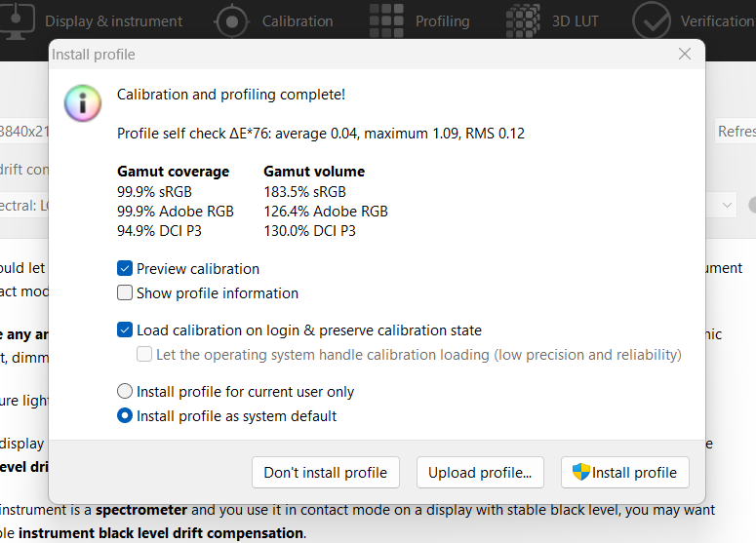The height and width of the screenshot is (543, 756).
Task: Open the 3840x21 display selector
Action: point(23,132)
